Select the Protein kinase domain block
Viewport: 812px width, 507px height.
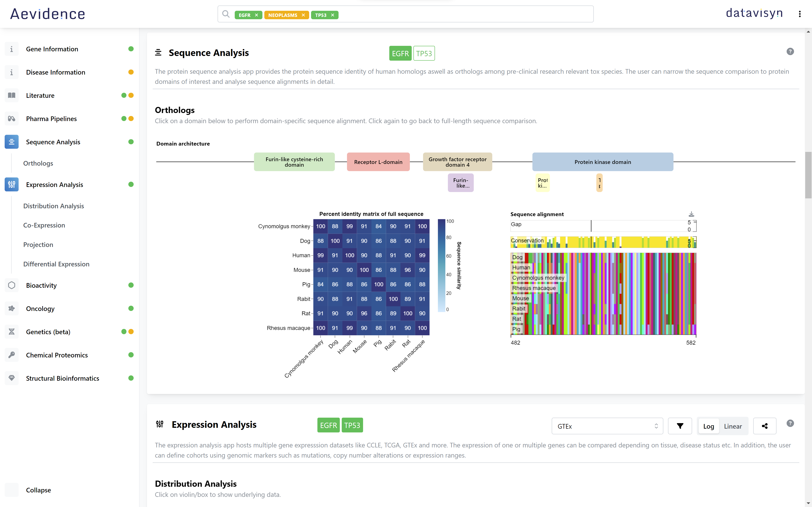[x=603, y=162]
